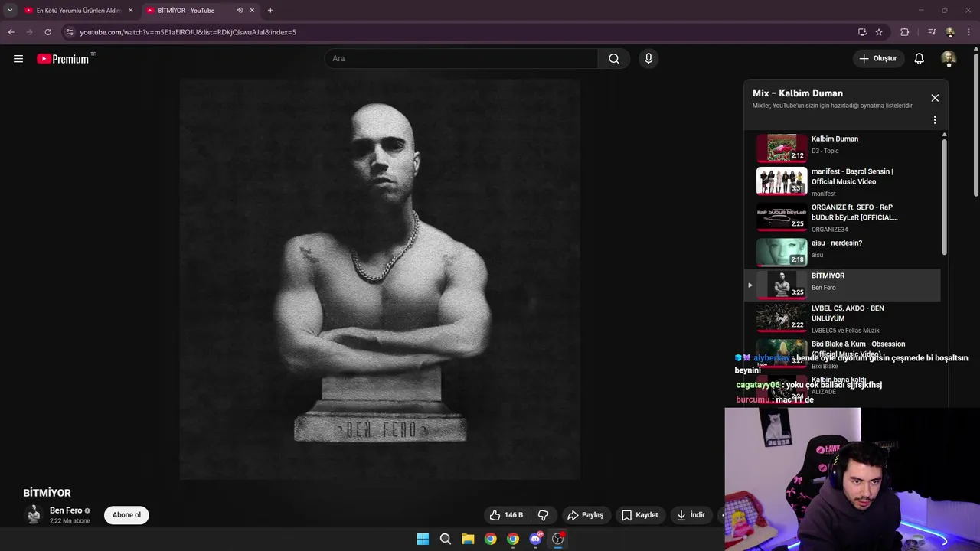The image size is (980, 551).
Task: Open the install app icon in address bar
Action: (x=862, y=32)
